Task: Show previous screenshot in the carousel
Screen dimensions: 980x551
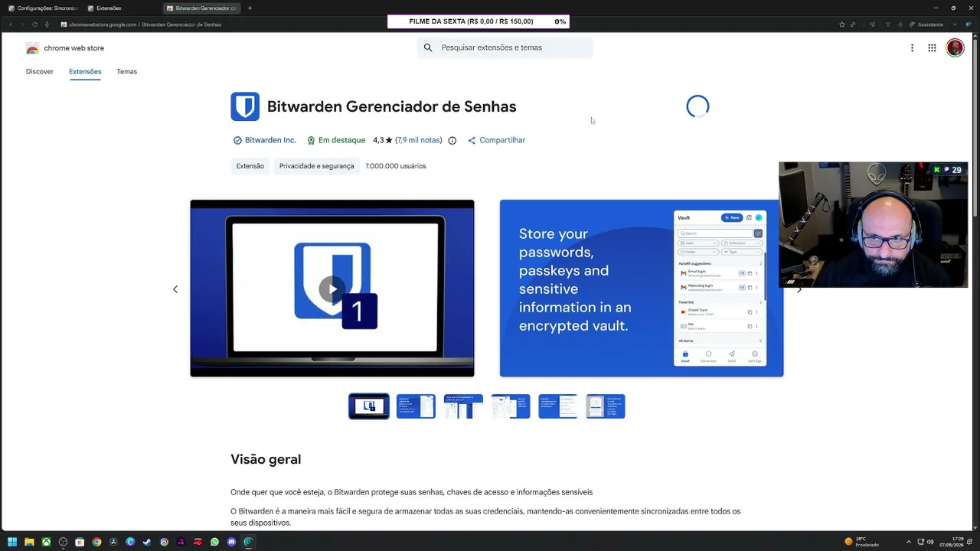Action: [175, 289]
